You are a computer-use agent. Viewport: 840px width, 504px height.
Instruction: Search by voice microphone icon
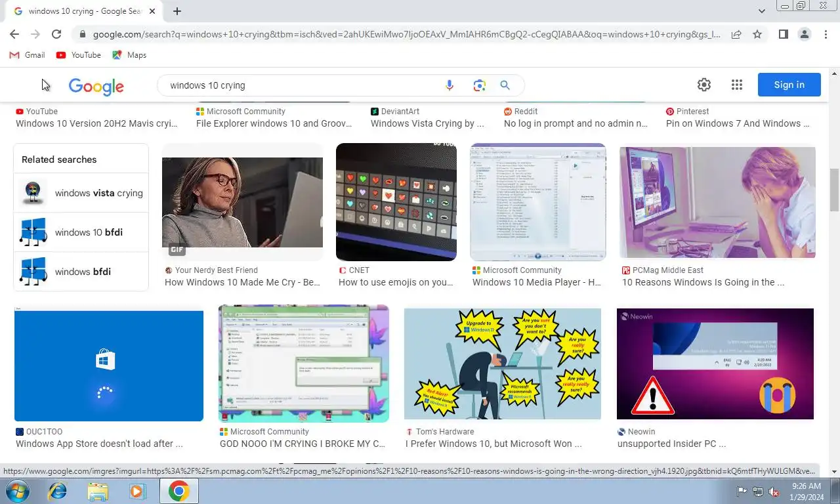click(450, 85)
